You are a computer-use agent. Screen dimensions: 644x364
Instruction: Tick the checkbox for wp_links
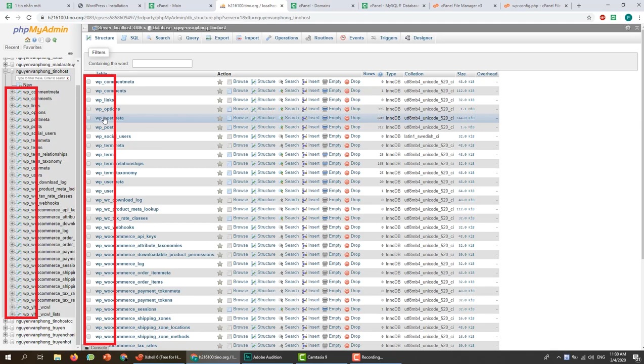coord(89,100)
